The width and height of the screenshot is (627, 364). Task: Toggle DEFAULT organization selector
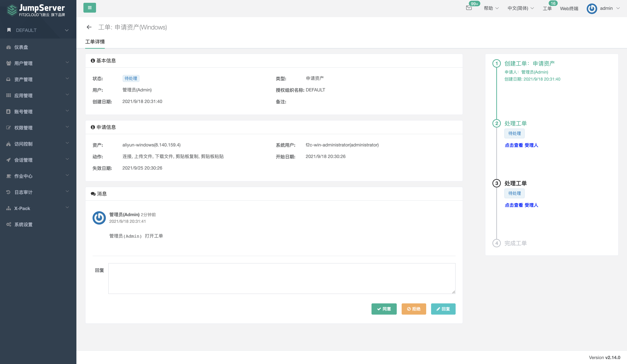pos(38,30)
